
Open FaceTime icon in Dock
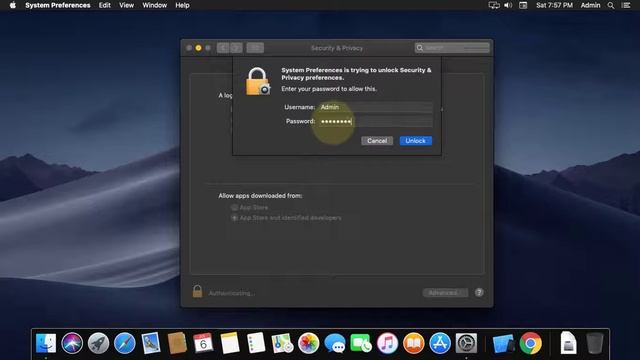[361, 343]
